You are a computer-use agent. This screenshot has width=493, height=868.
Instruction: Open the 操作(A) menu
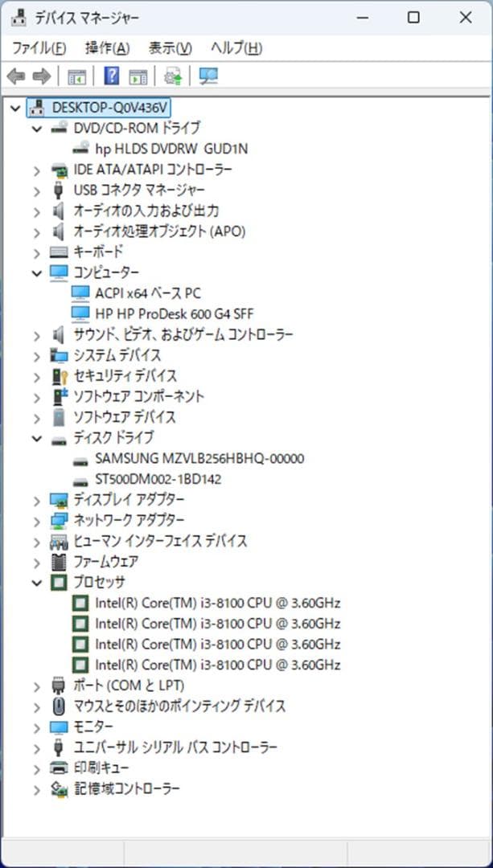[108, 48]
